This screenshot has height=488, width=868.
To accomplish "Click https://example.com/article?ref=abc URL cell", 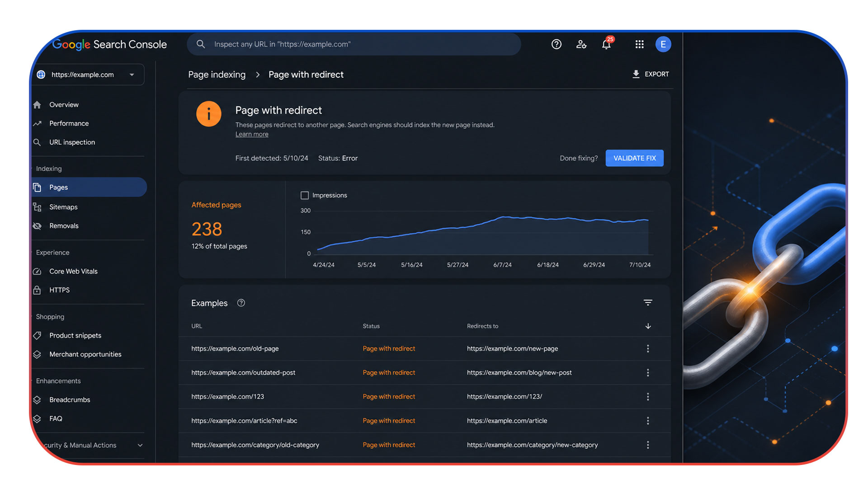I will click(244, 421).
